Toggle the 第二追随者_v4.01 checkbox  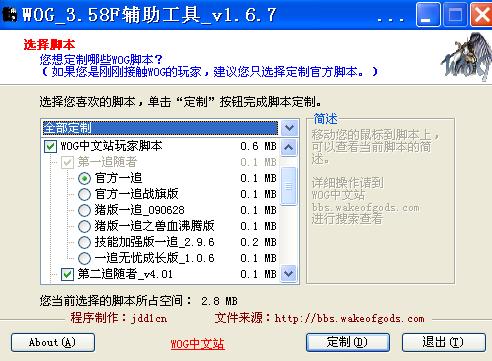[67, 275]
